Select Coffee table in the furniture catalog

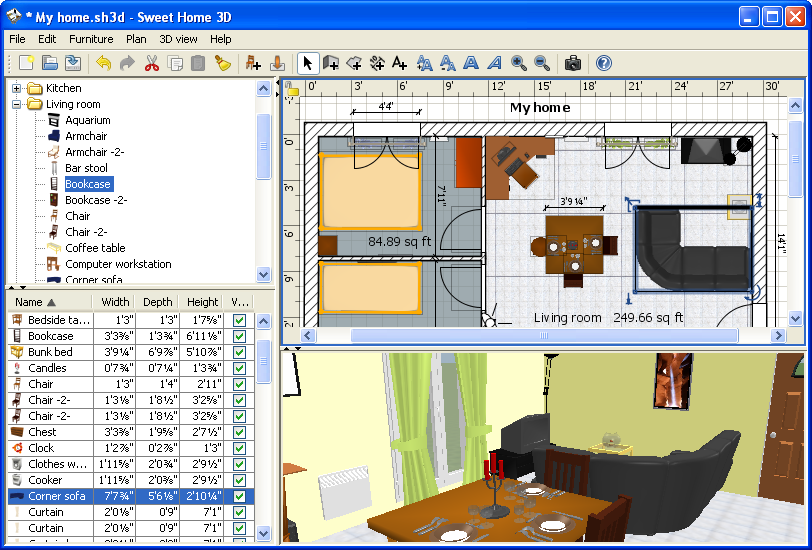(95, 248)
